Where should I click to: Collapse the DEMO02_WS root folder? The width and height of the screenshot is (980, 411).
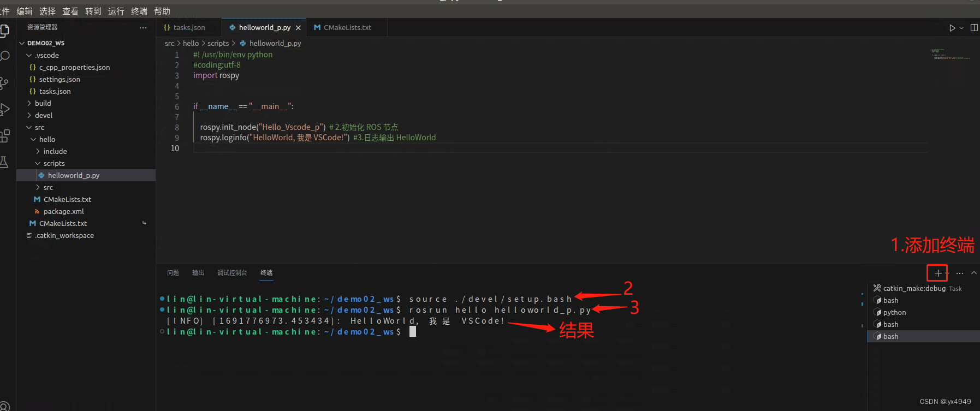[86, 43]
